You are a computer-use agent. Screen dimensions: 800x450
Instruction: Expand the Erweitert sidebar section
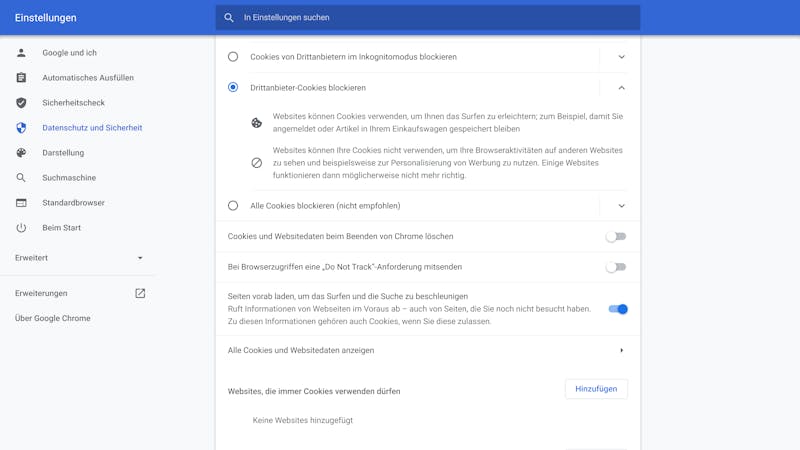(x=79, y=258)
